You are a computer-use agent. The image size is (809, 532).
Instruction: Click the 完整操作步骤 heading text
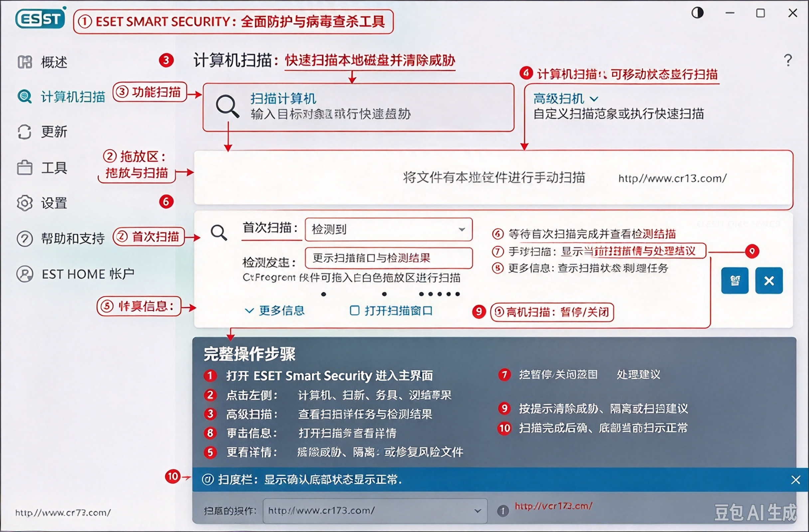click(x=249, y=354)
